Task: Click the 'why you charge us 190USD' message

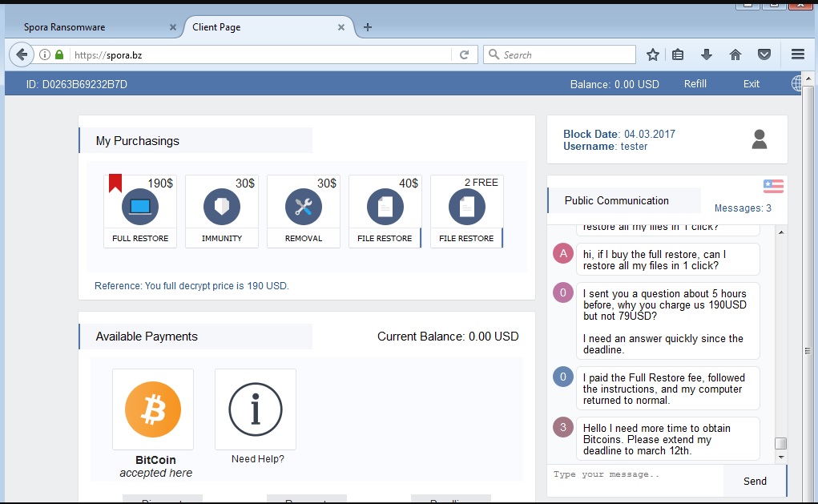Action: (667, 321)
